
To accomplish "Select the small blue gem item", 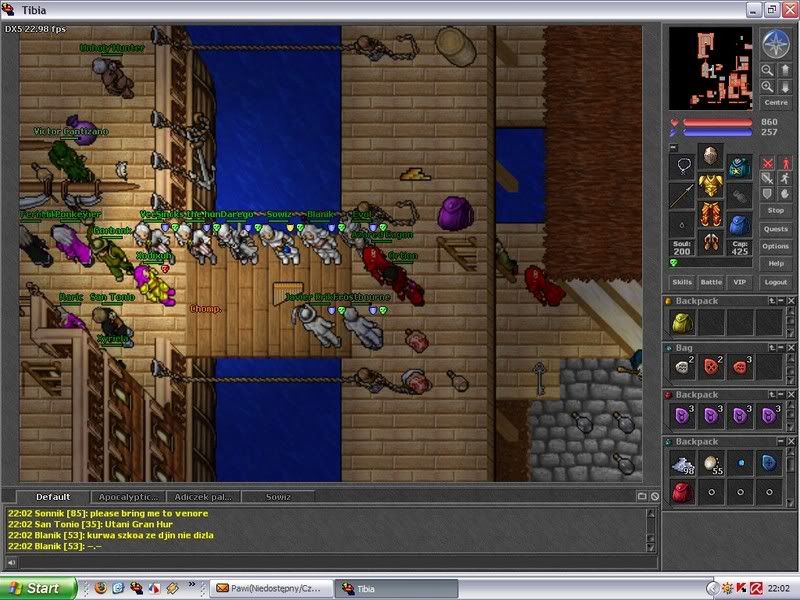I will 740,463.
